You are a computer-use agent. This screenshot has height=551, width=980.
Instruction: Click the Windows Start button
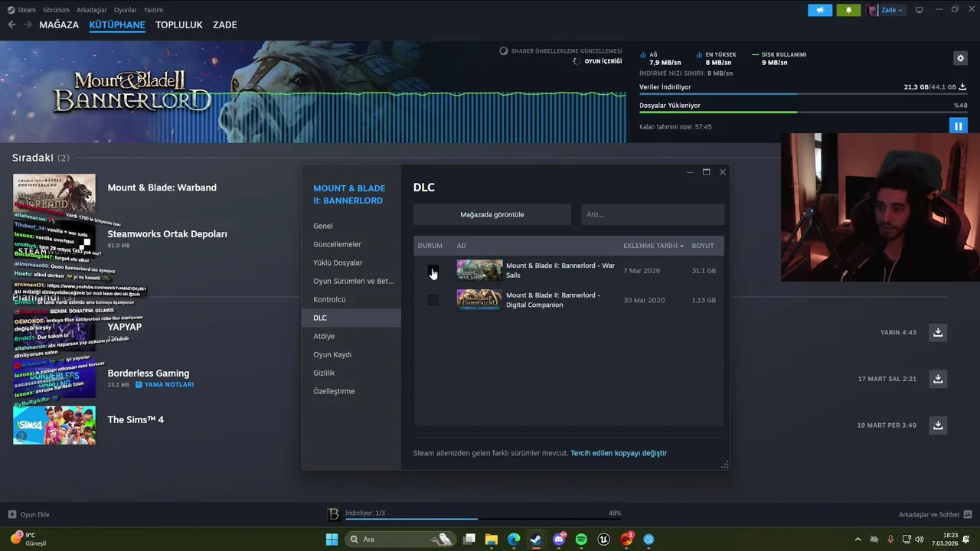tap(332, 540)
